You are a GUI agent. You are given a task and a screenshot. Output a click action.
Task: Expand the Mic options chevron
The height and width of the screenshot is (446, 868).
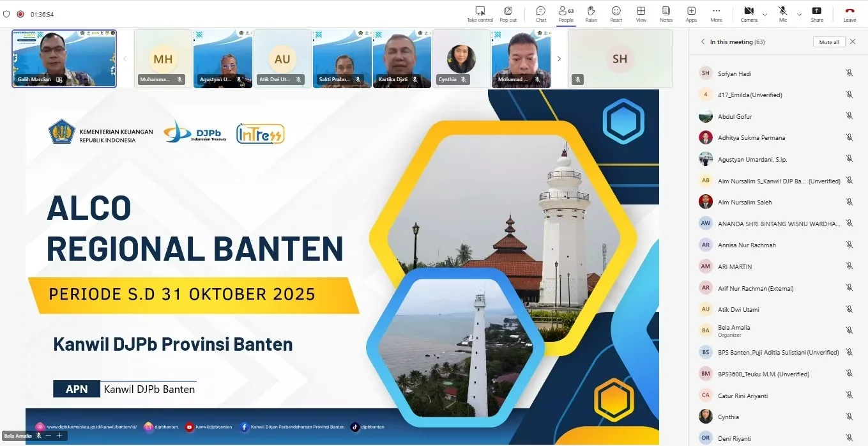799,14
